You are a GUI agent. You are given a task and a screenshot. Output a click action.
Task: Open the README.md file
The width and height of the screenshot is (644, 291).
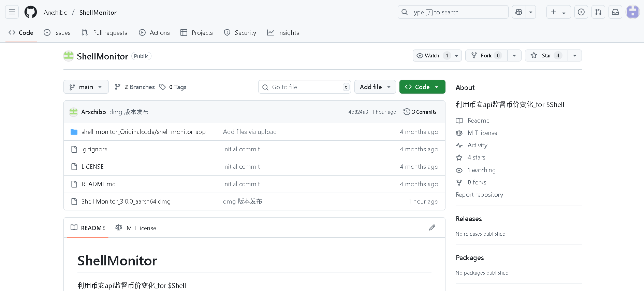(99, 184)
